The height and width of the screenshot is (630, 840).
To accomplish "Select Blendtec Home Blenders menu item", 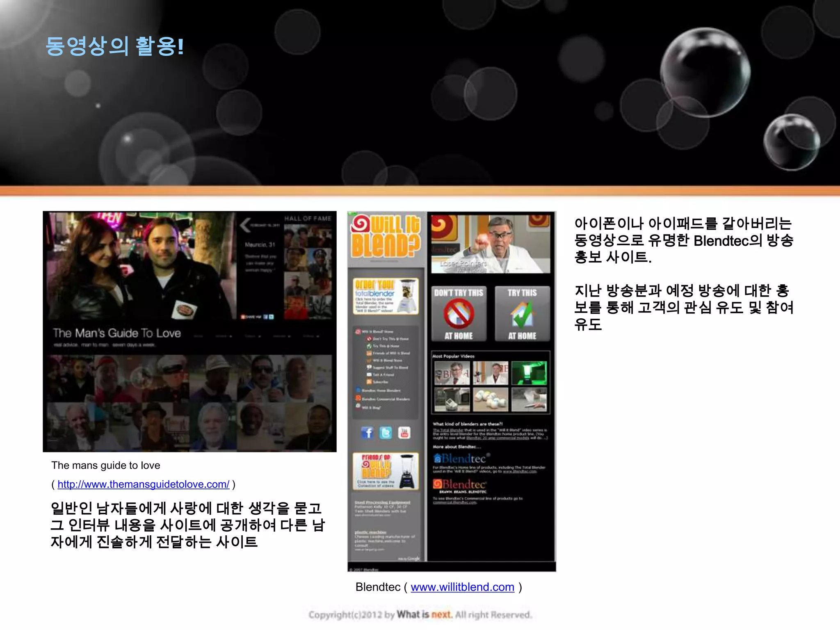I will coord(378,390).
